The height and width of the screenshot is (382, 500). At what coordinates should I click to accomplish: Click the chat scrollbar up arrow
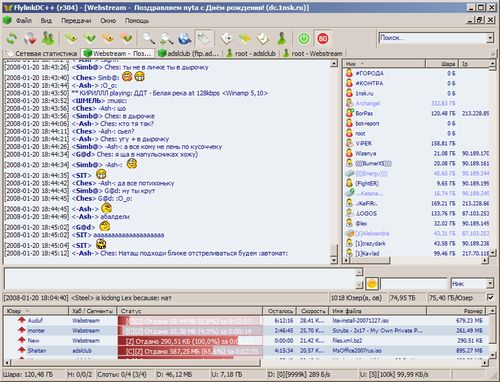(334, 63)
